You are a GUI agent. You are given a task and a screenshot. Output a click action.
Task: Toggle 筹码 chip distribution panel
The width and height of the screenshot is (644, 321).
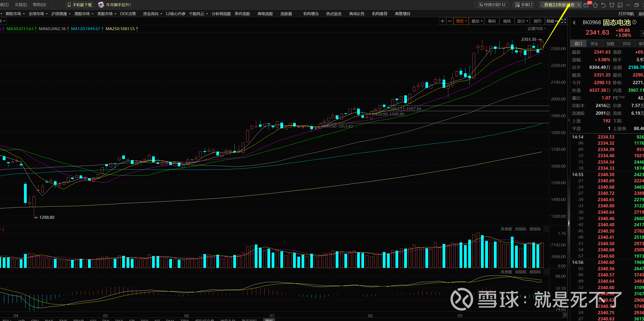click(x=492, y=21)
